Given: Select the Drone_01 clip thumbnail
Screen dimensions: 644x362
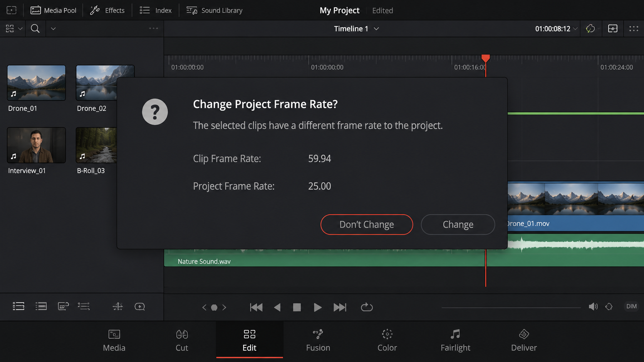Looking at the screenshot, I should click(x=36, y=83).
